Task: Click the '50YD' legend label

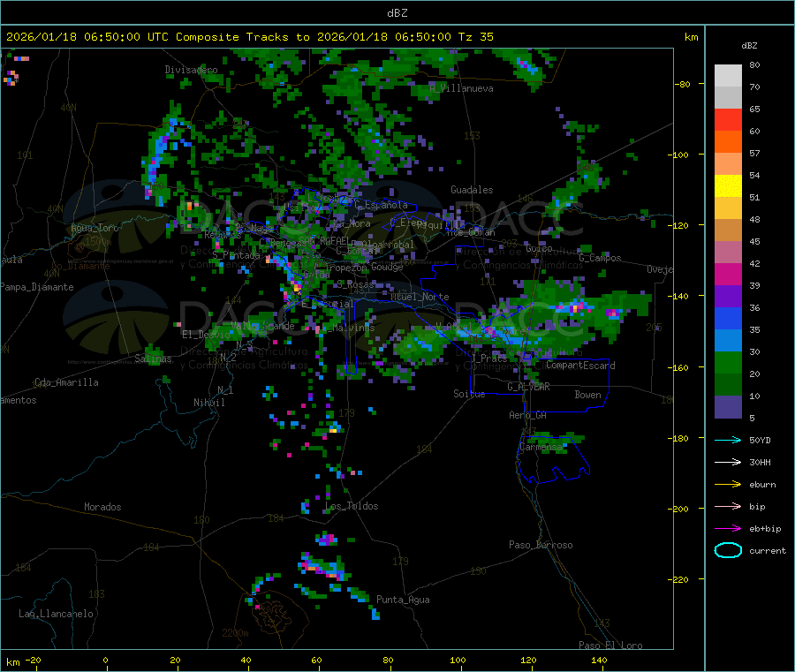Action: click(x=760, y=440)
